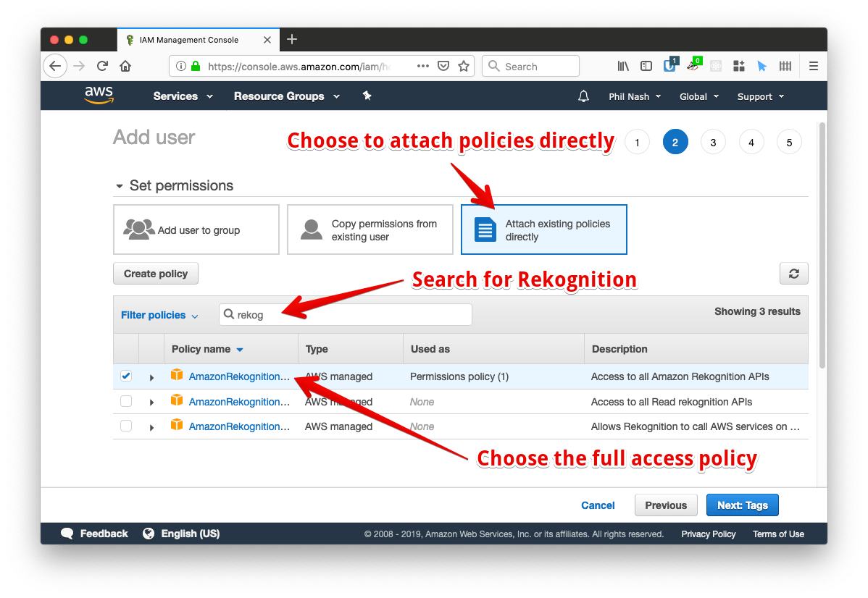Screen dimensions: 868x598
Task: Click the Pocket save icon
Action: [x=443, y=66]
